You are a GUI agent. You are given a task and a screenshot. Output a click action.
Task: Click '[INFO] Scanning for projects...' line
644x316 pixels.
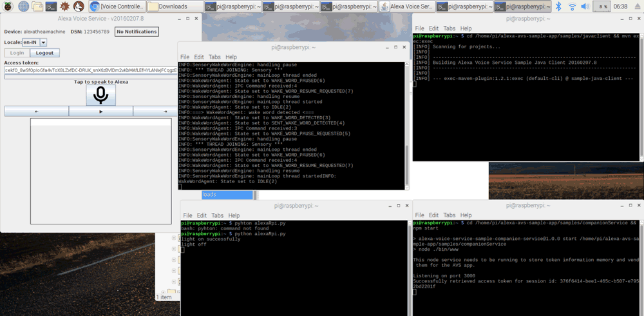point(457,47)
